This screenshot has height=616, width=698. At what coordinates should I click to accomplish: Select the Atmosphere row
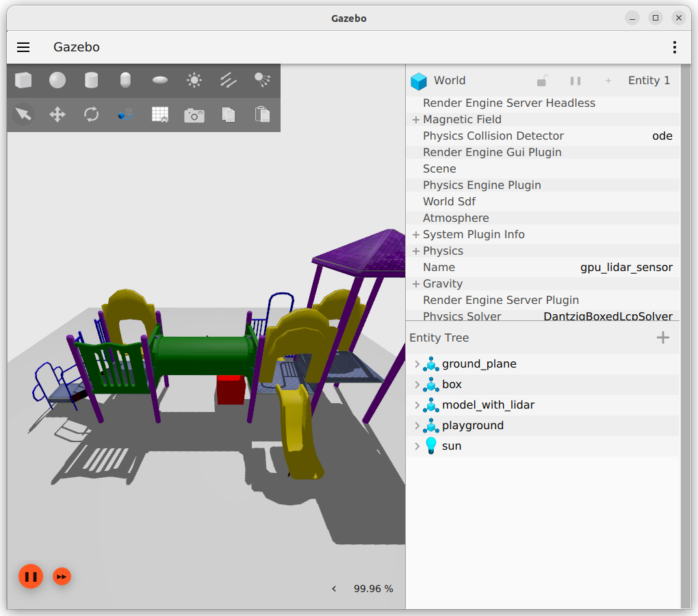pyautogui.click(x=543, y=218)
